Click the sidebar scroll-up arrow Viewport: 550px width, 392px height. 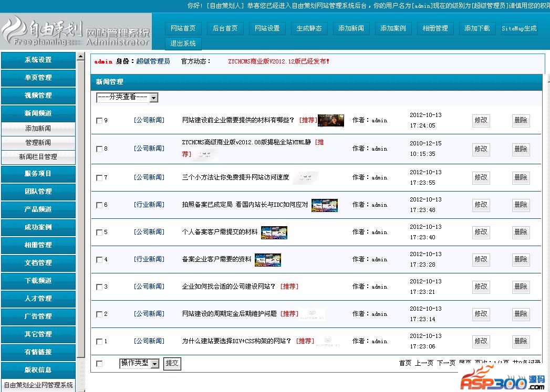(x=80, y=57)
